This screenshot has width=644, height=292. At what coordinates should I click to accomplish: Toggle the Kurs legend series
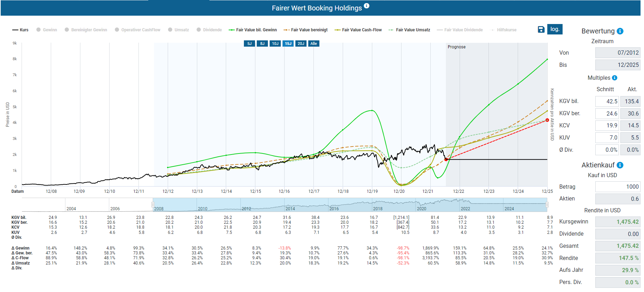tap(21, 30)
